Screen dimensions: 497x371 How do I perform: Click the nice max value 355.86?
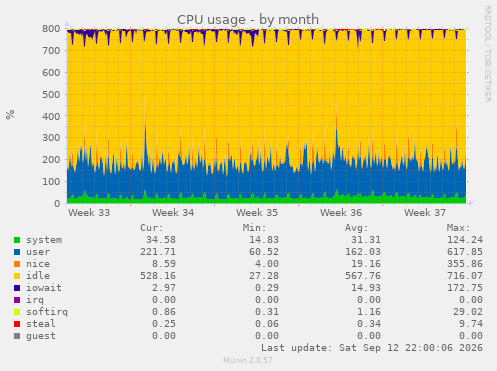[465, 264]
